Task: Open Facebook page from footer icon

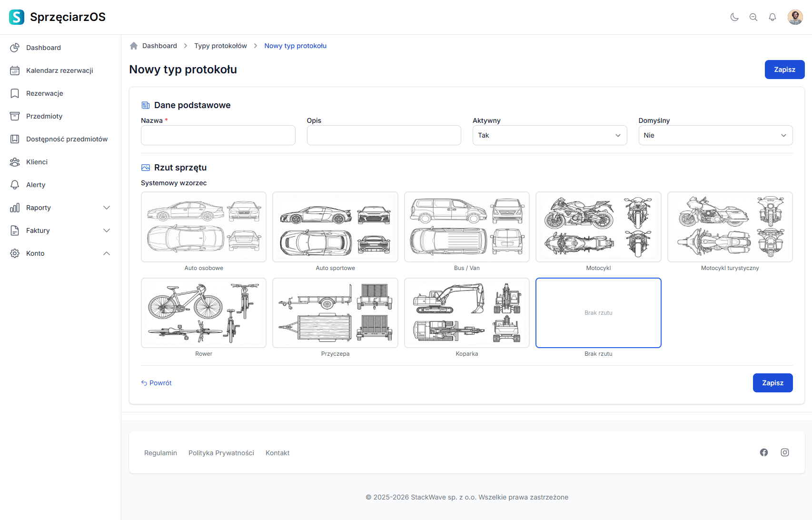Action: coord(764,452)
